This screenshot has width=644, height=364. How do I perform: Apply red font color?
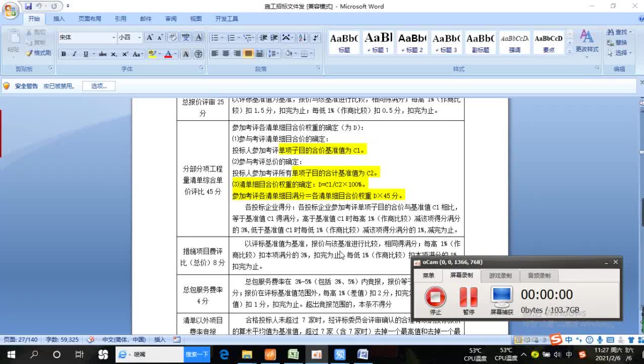168,54
